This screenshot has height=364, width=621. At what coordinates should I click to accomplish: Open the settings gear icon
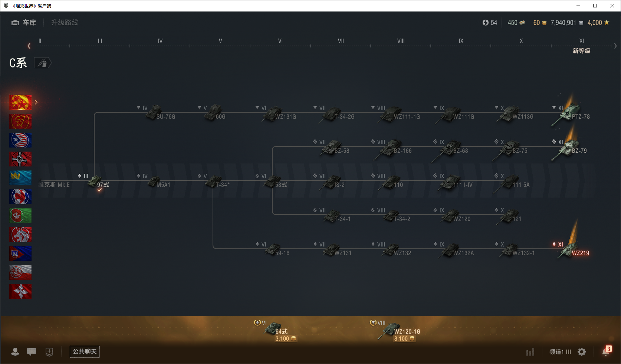coord(582,352)
